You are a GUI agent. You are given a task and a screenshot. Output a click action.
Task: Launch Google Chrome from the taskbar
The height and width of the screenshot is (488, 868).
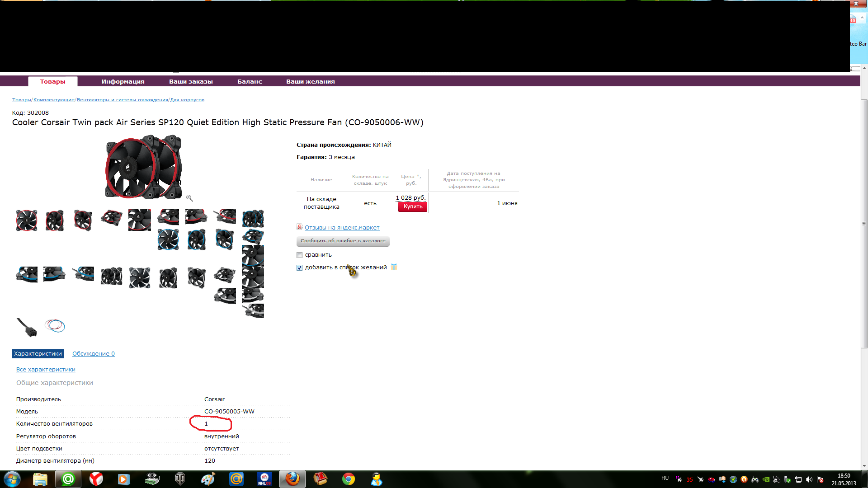point(349,479)
